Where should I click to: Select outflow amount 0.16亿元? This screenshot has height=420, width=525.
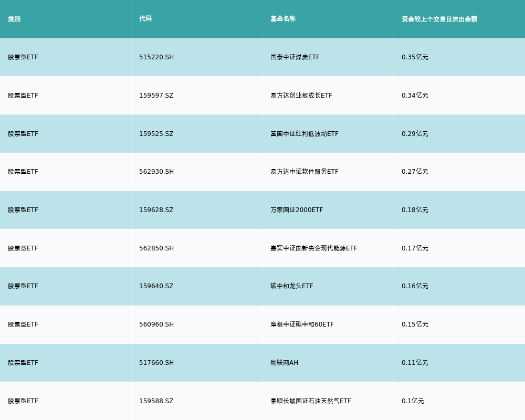(x=415, y=286)
